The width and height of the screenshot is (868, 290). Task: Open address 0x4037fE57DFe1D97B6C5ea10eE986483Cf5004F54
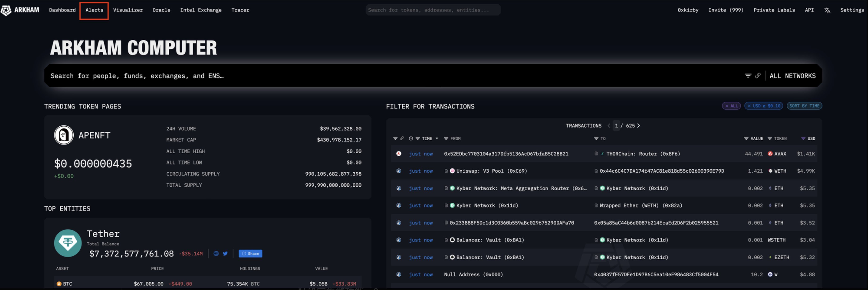pyautogui.click(x=656, y=274)
